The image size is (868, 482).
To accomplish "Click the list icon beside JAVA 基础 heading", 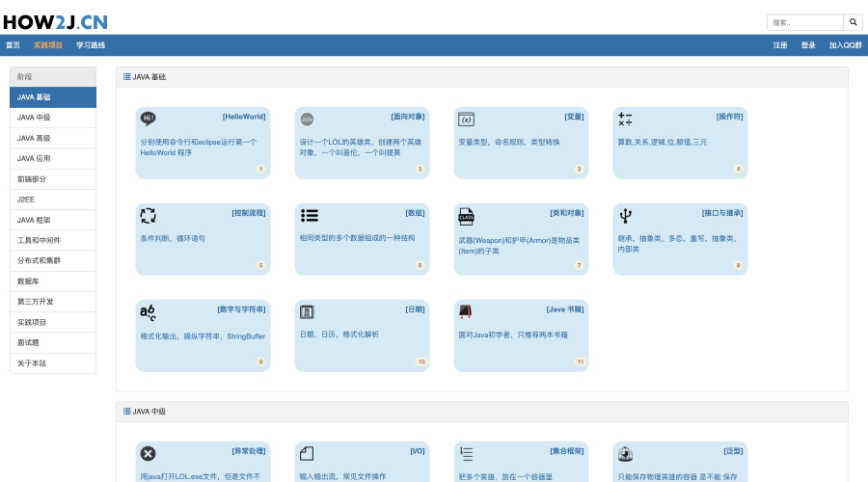I will 126,77.
